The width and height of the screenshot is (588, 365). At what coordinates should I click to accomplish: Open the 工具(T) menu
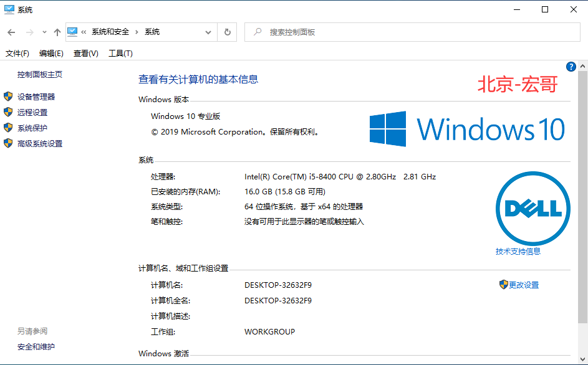(x=120, y=54)
